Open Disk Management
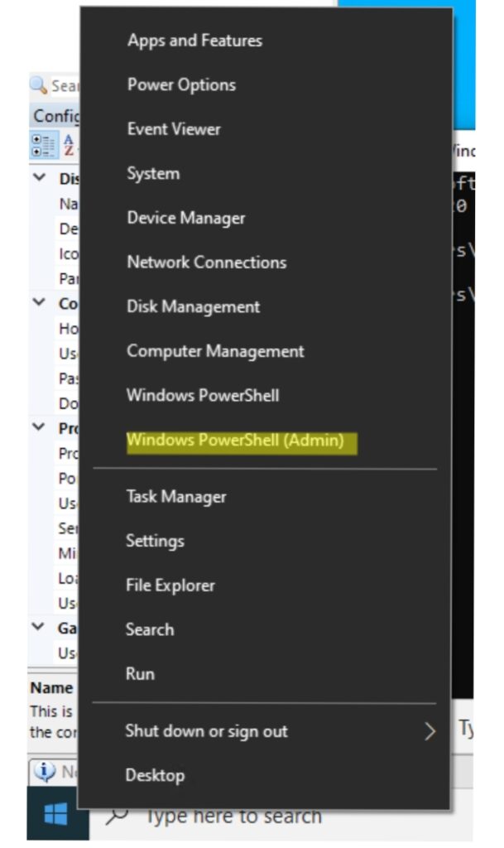 [x=193, y=306]
